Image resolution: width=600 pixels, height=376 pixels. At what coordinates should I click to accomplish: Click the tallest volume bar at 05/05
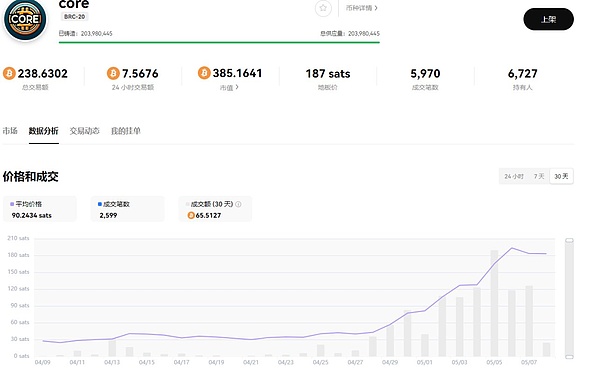[494, 303]
